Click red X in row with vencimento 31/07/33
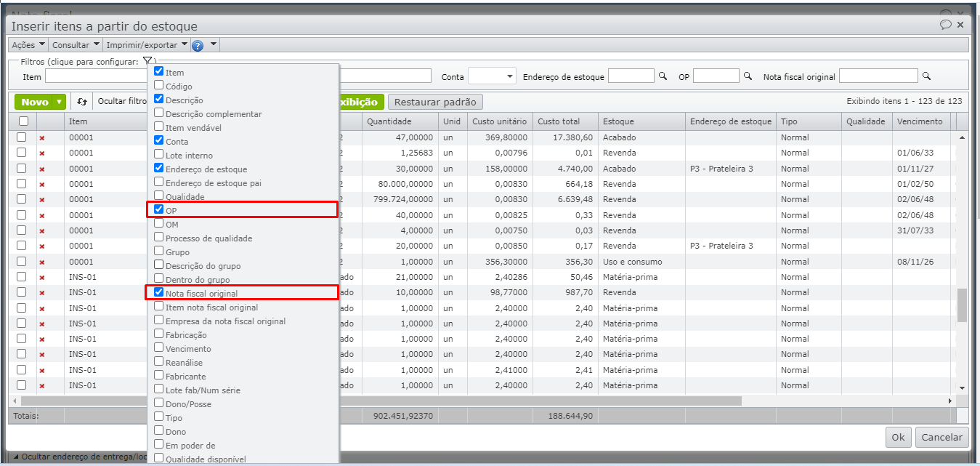Image resolution: width=980 pixels, height=466 pixels. tap(42, 230)
